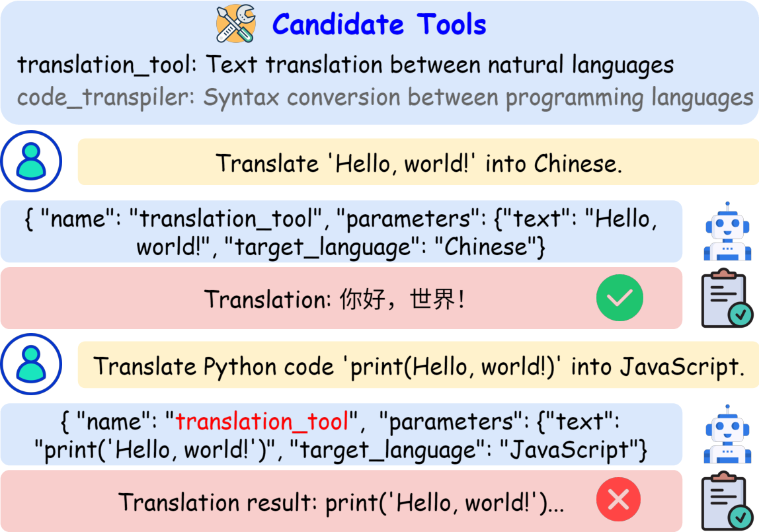Image resolution: width=759 pixels, height=532 pixels.
Task: Click the user avatar beside the Python code request
Action: (x=32, y=364)
